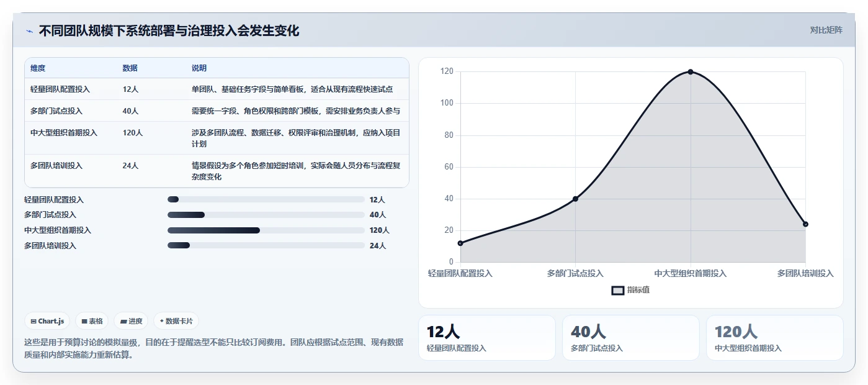Click the 24人 table cell
The width and height of the screenshot is (868, 385).
130,166
